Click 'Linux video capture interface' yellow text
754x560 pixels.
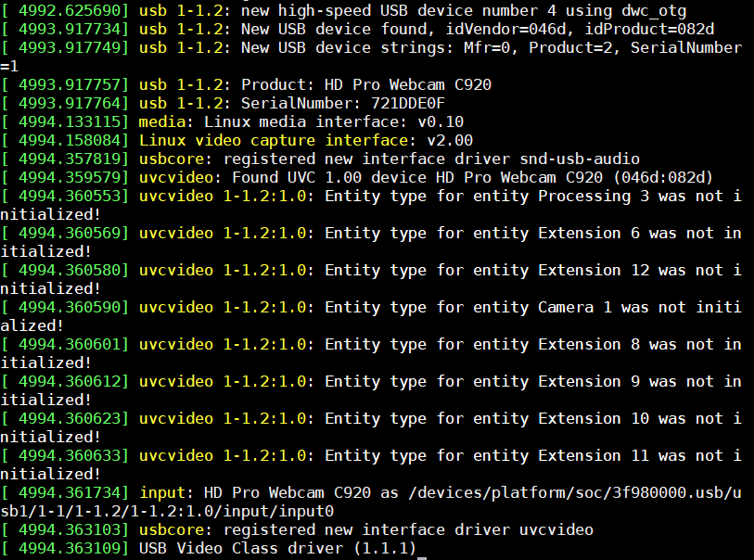tap(275, 140)
